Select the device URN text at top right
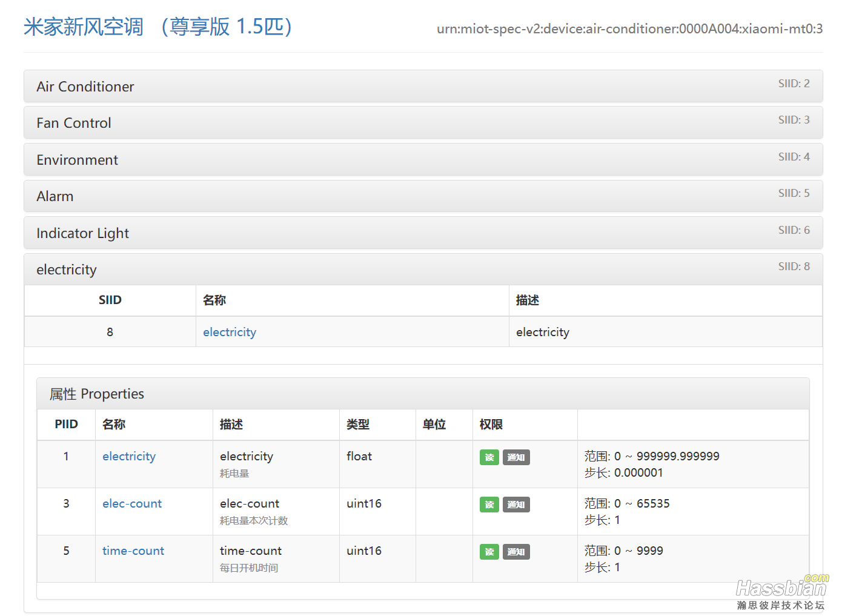This screenshot has width=842, height=616. 630,28
